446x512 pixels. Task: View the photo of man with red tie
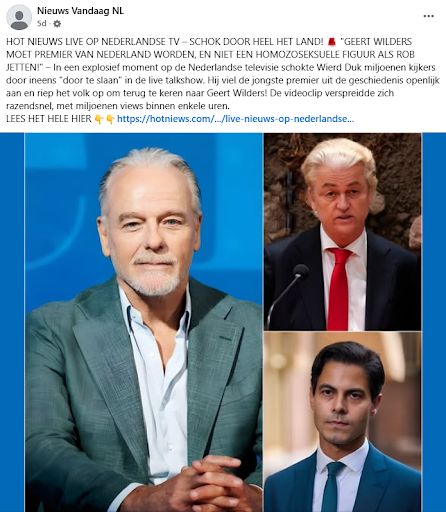[x=343, y=232]
